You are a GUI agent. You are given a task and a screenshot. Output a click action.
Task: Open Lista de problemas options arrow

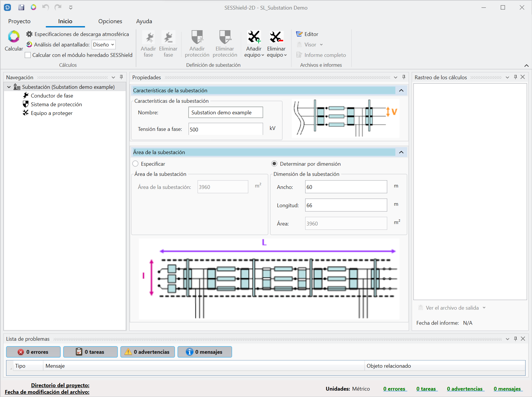point(508,339)
